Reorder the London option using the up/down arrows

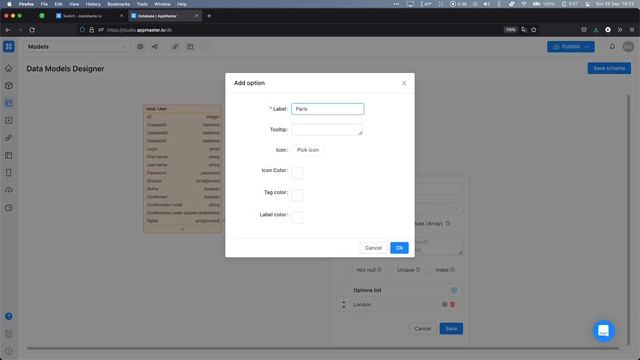344,304
